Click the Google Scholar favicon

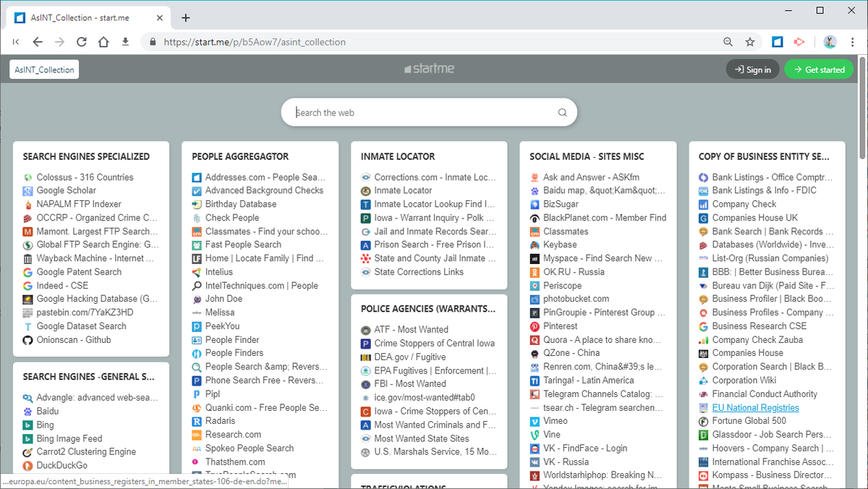(27, 191)
